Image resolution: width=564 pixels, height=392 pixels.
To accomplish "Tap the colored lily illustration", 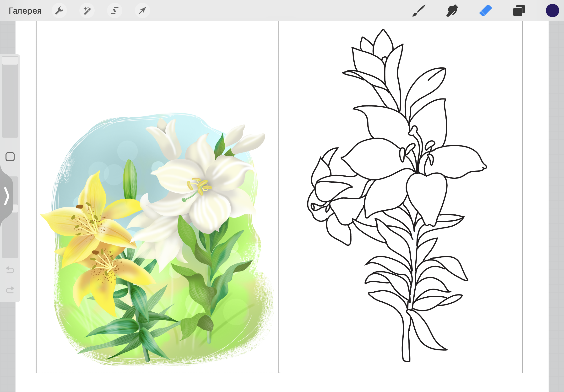I will (157, 239).
